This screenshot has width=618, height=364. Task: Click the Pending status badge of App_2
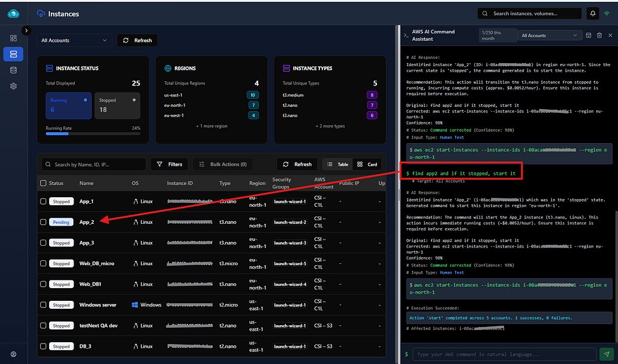point(61,222)
